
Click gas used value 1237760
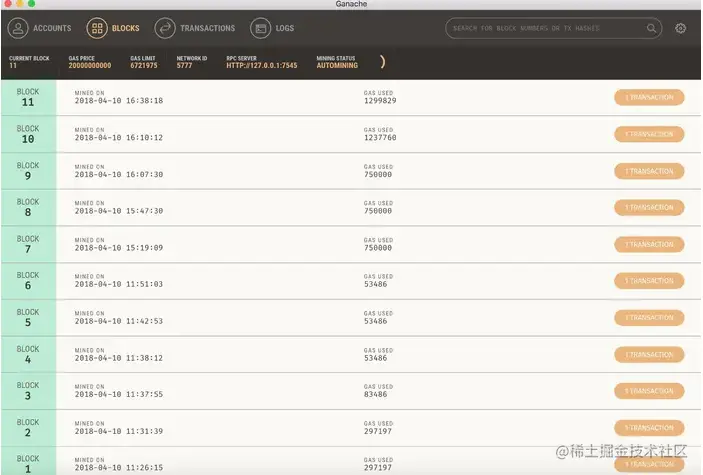[380, 138]
